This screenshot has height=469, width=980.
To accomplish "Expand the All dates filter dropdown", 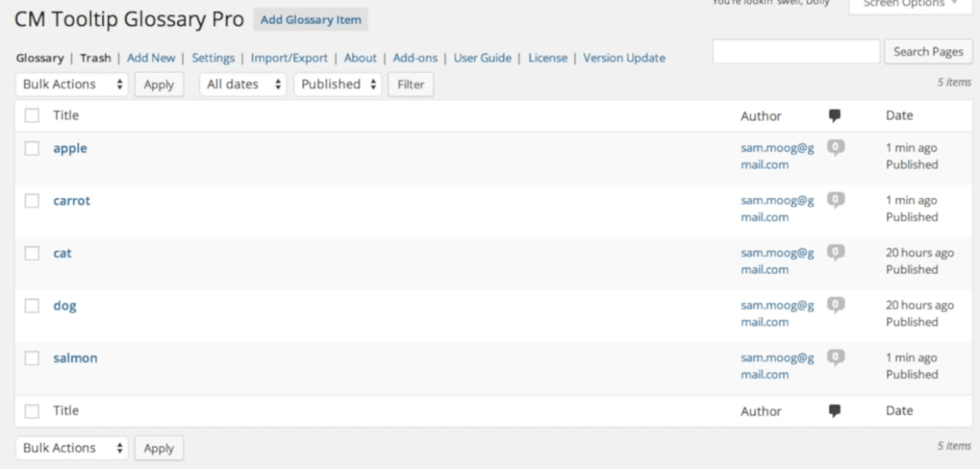I will [x=243, y=84].
